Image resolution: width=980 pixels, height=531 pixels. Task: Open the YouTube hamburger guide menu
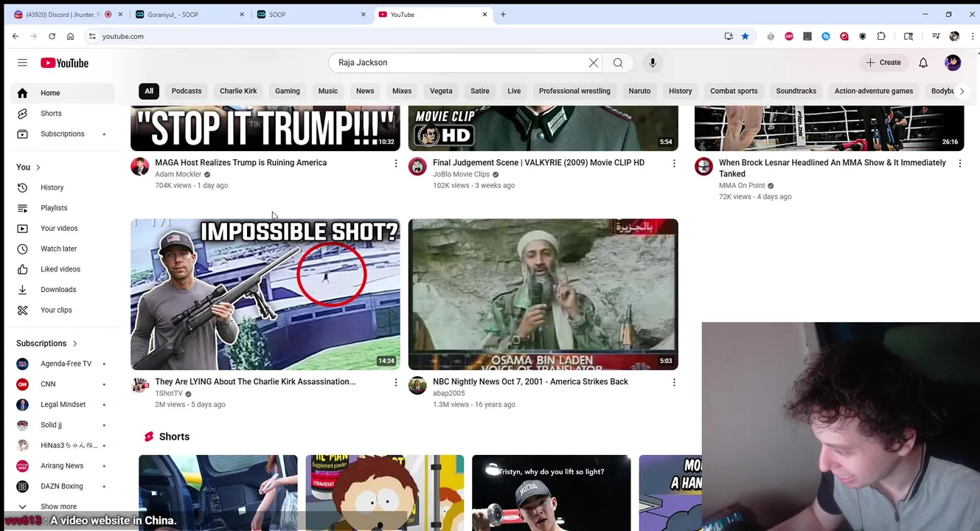pyautogui.click(x=22, y=63)
